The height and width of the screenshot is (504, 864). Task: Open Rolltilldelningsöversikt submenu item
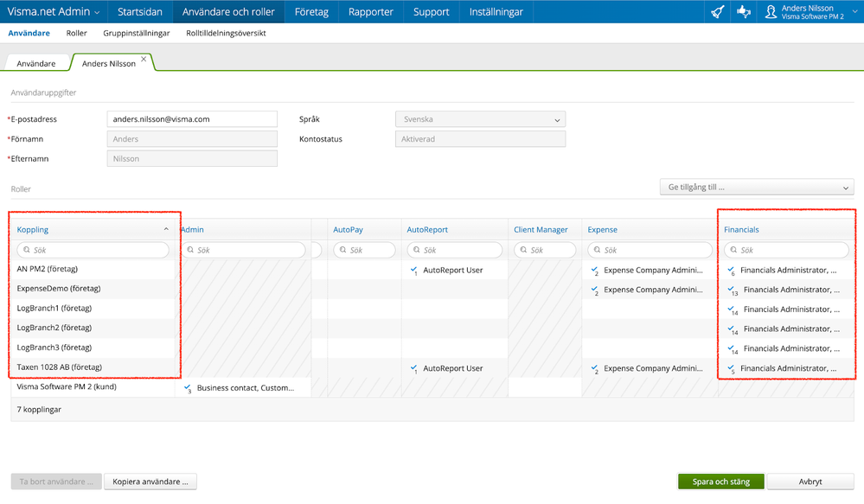click(x=226, y=33)
